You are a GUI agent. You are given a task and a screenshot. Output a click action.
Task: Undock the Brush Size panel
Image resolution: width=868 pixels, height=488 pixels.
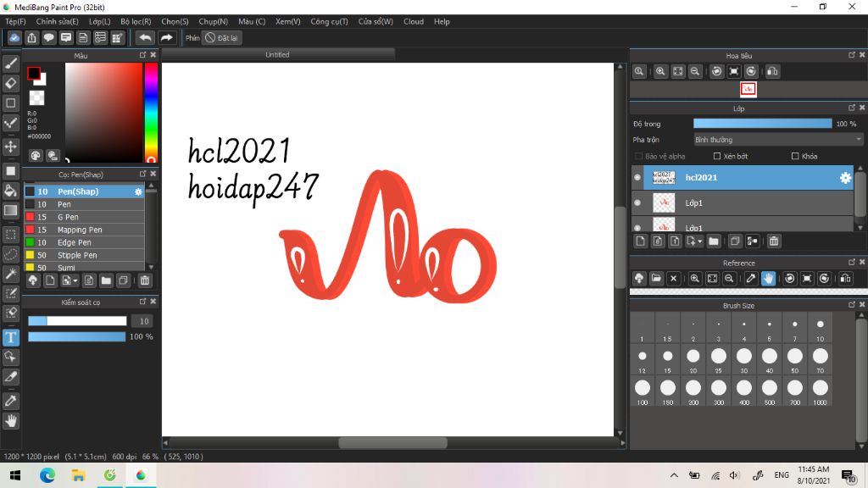pos(851,305)
